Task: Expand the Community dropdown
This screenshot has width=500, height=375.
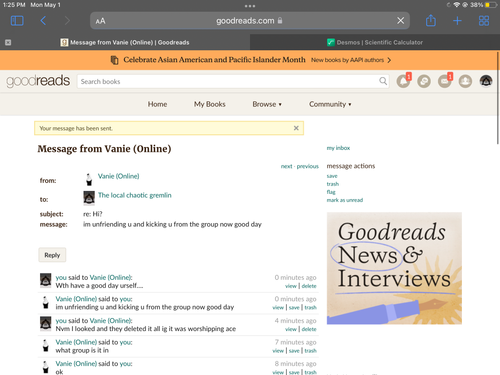Action: click(330, 104)
